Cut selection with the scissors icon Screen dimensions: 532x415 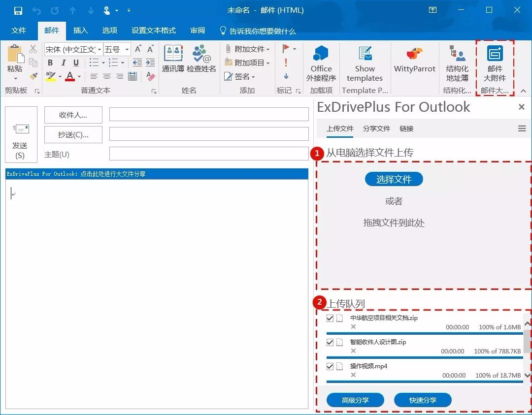33,49
